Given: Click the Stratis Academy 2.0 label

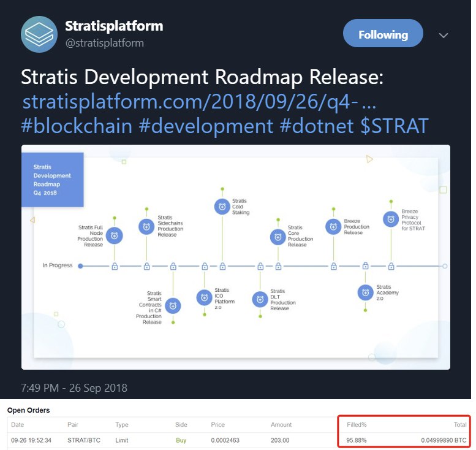Looking at the screenshot, I should [387, 292].
